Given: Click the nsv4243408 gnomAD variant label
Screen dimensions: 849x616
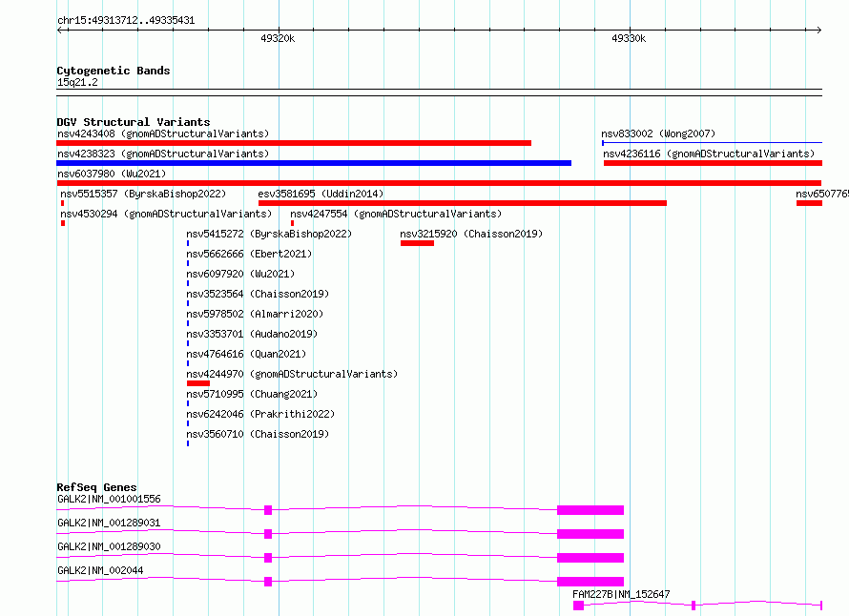Looking at the screenshot, I should (x=163, y=133).
